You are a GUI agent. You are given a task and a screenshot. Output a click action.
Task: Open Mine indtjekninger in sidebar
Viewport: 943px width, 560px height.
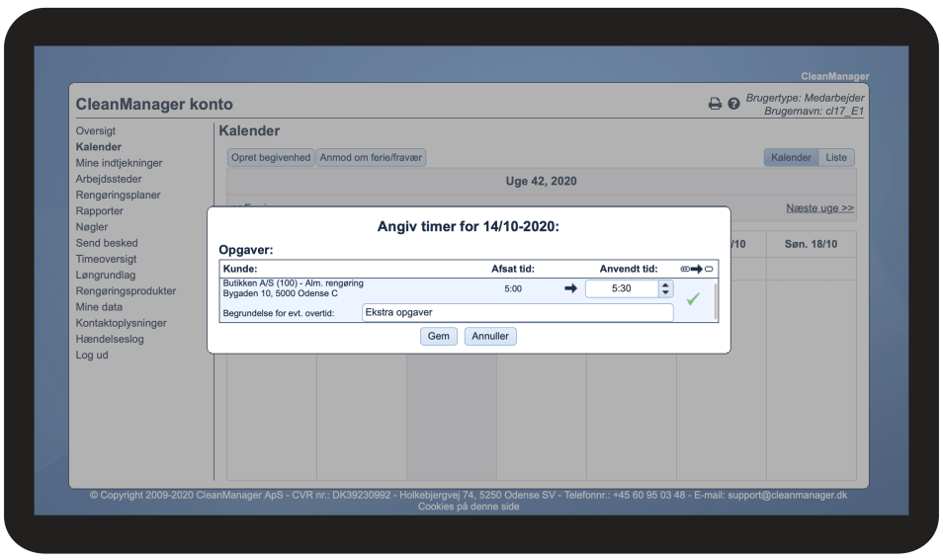click(119, 163)
